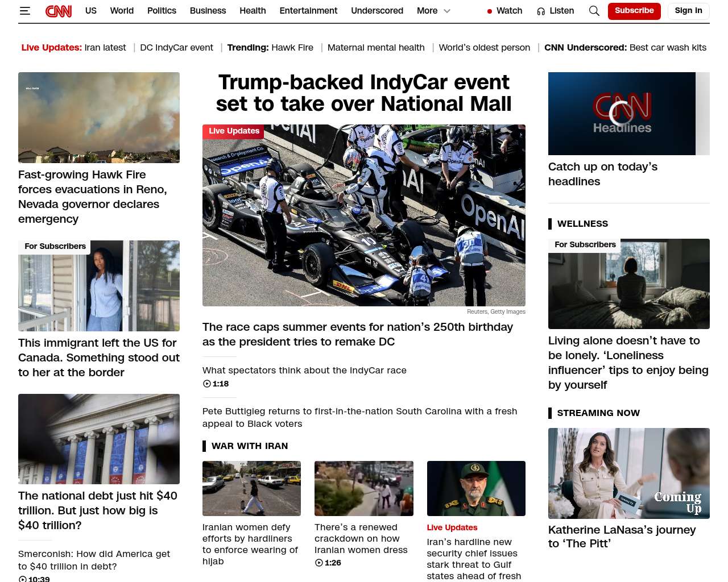Click the clock icon beside 10:39
This screenshot has height=582, width=728.
(x=23, y=579)
